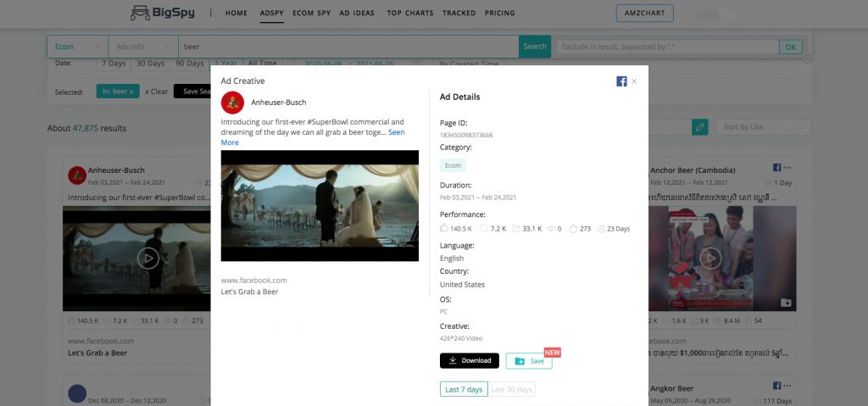Click Facebook icon on Angkor Beer card
The width and height of the screenshot is (868, 406).
coord(776,386)
